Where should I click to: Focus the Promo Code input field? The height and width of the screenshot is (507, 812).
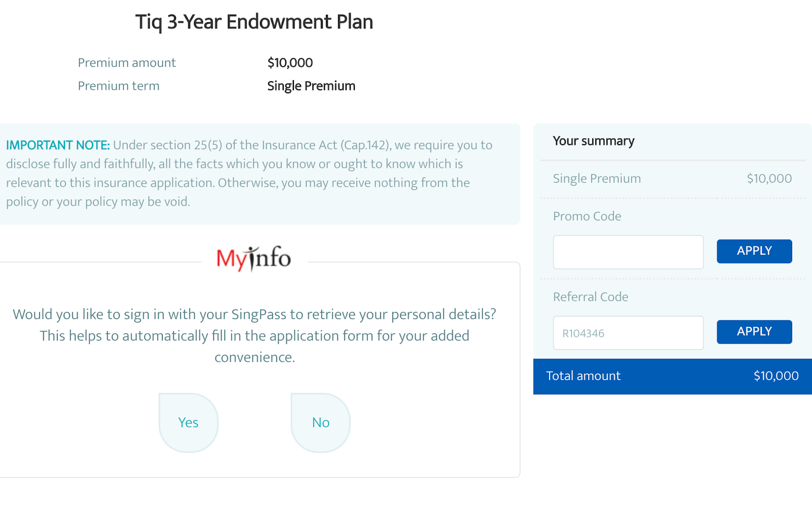coord(628,252)
